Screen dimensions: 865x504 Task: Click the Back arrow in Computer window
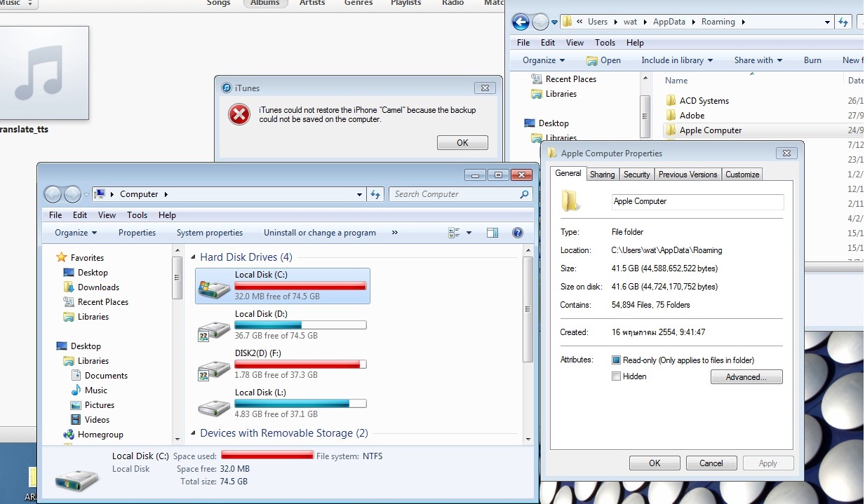point(54,194)
